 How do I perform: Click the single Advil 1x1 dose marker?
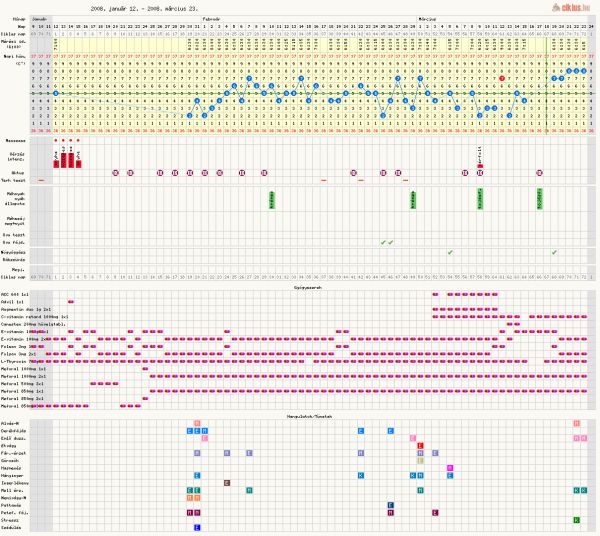69,301
